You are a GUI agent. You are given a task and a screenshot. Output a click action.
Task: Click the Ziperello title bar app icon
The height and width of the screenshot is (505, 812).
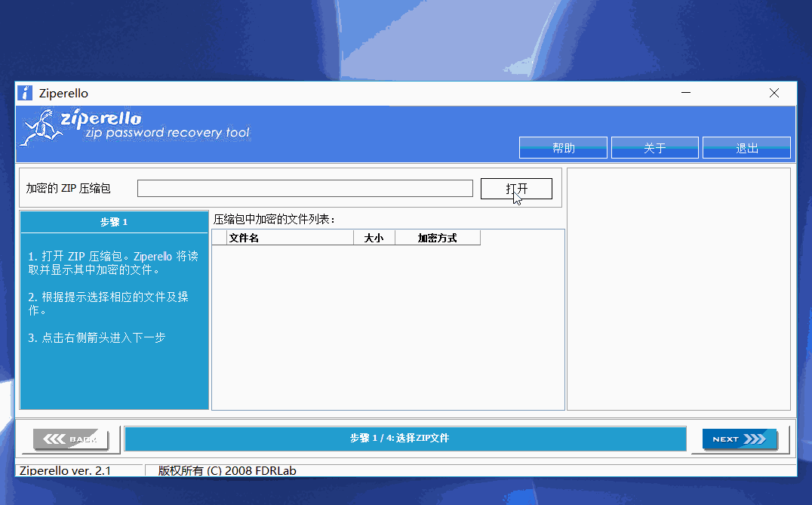point(25,94)
